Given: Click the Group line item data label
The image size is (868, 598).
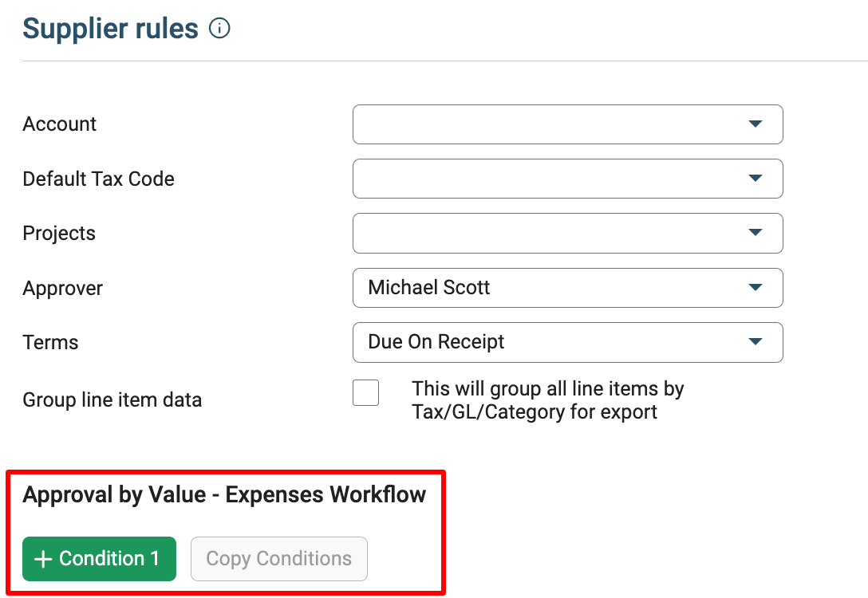Looking at the screenshot, I should [x=112, y=399].
